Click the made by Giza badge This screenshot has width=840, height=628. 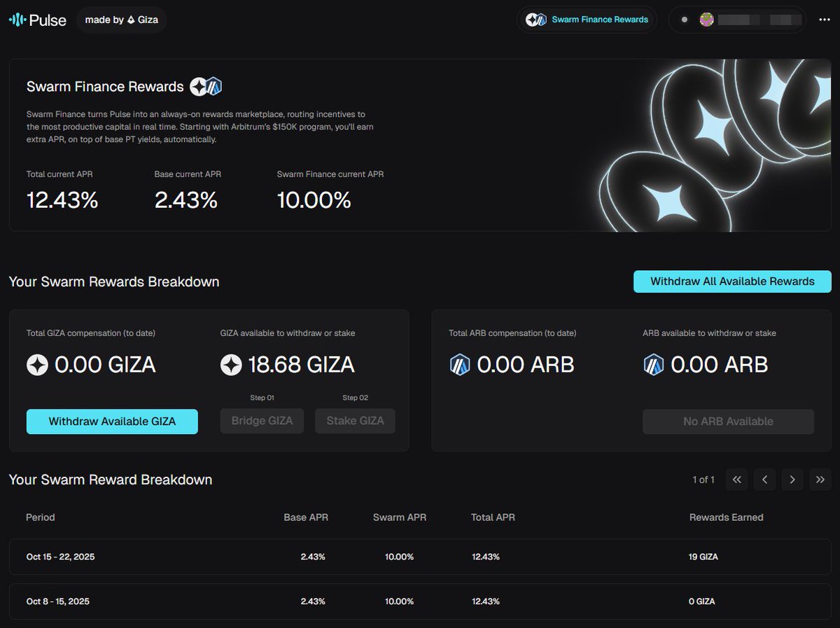121,20
